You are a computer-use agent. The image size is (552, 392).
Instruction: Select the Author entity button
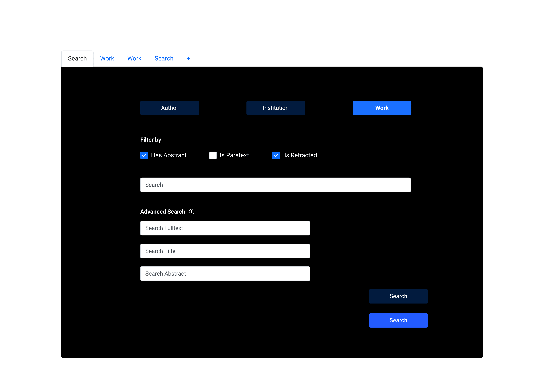(169, 108)
